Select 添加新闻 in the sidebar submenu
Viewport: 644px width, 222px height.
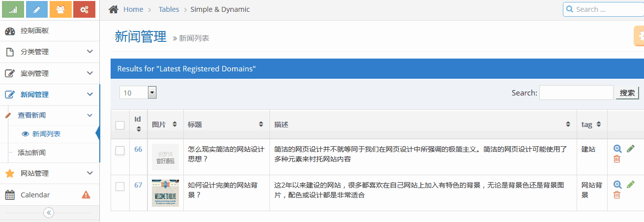point(31,153)
